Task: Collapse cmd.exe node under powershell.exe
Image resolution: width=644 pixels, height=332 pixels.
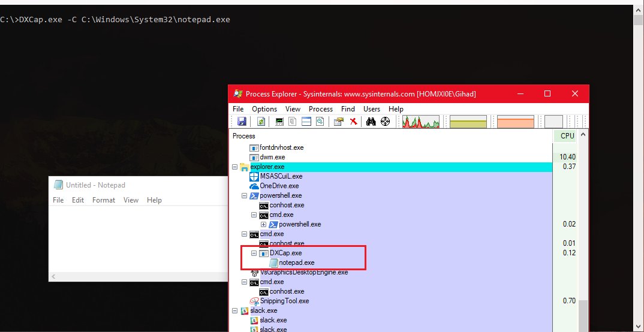Action: pyautogui.click(x=254, y=215)
